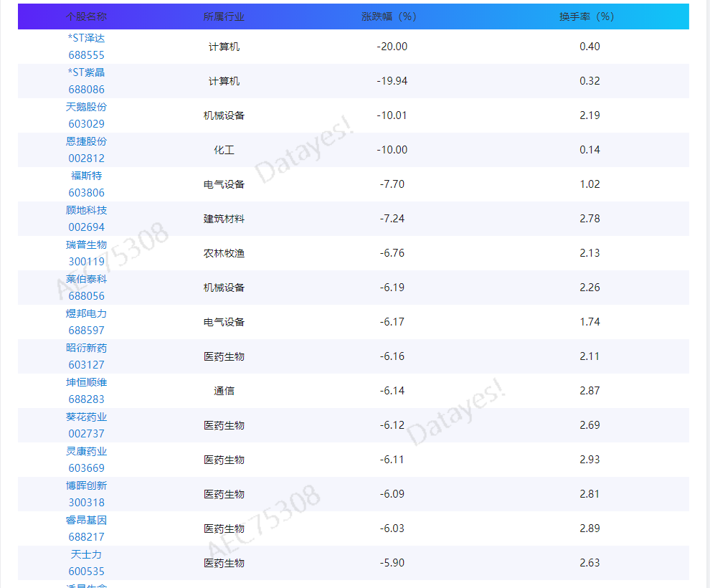Viewport: 710px width, 588px height.
Task: Click the 恩捷股份 stock link
Action: [x=87, y=141]
